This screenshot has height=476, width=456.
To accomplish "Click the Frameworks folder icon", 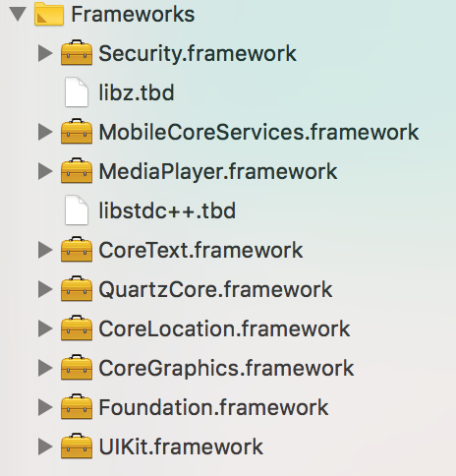I will point(49,14).
